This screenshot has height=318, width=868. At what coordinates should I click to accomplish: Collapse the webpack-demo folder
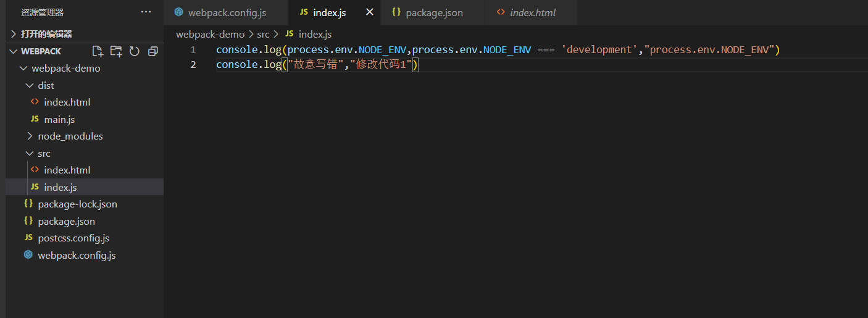coord(85,69)
